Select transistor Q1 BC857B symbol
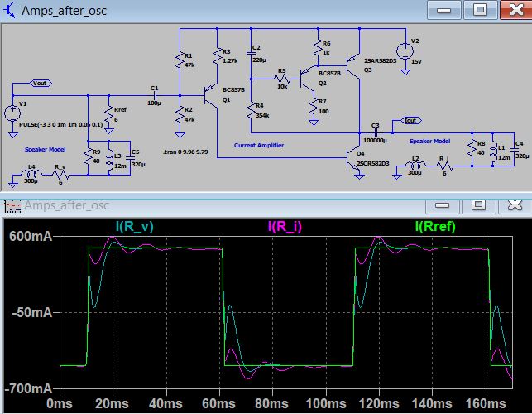 210,95
